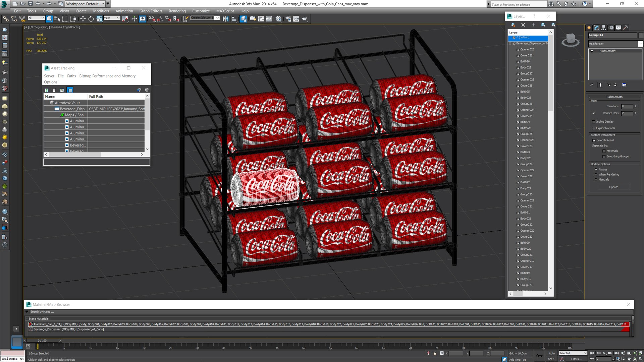Collapse Beverage_Dispenser layer in Layer dialog

510,44
